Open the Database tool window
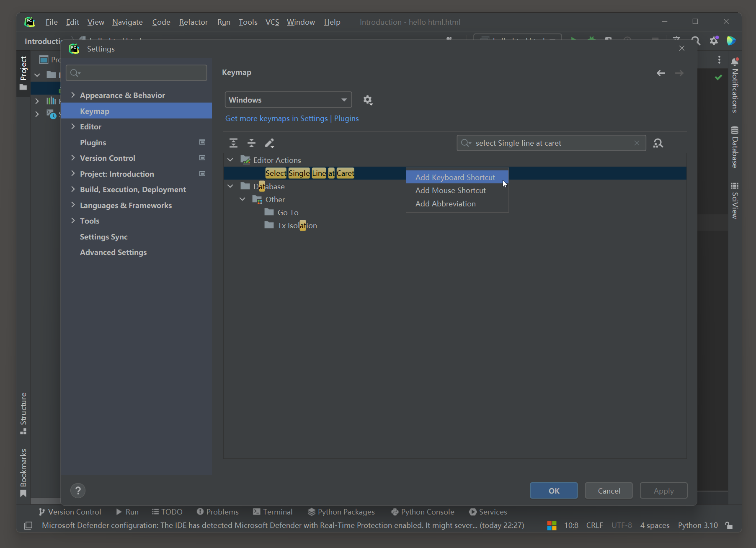The height and width of the screenshot is (548, 756). click(735, 147)
